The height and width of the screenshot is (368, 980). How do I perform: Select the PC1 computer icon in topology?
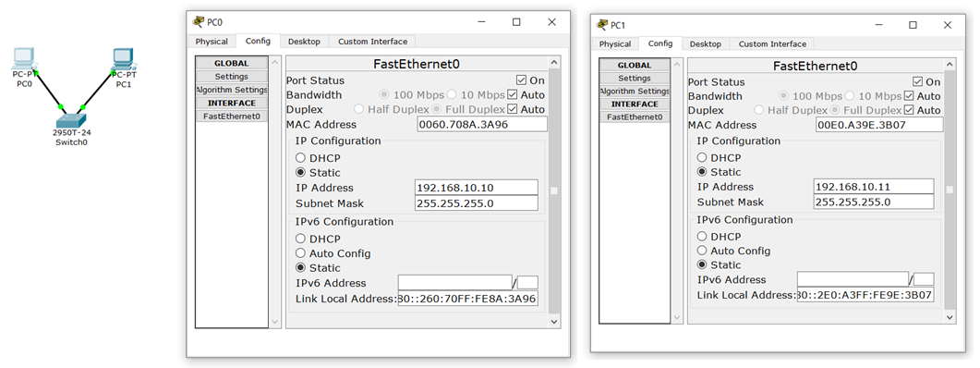click(124, 59)
